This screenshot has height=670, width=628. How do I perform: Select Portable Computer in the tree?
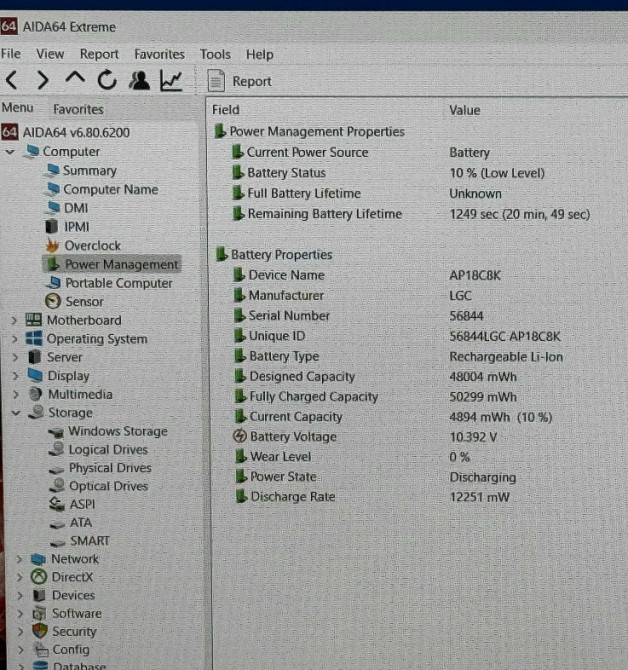(119, 283)
